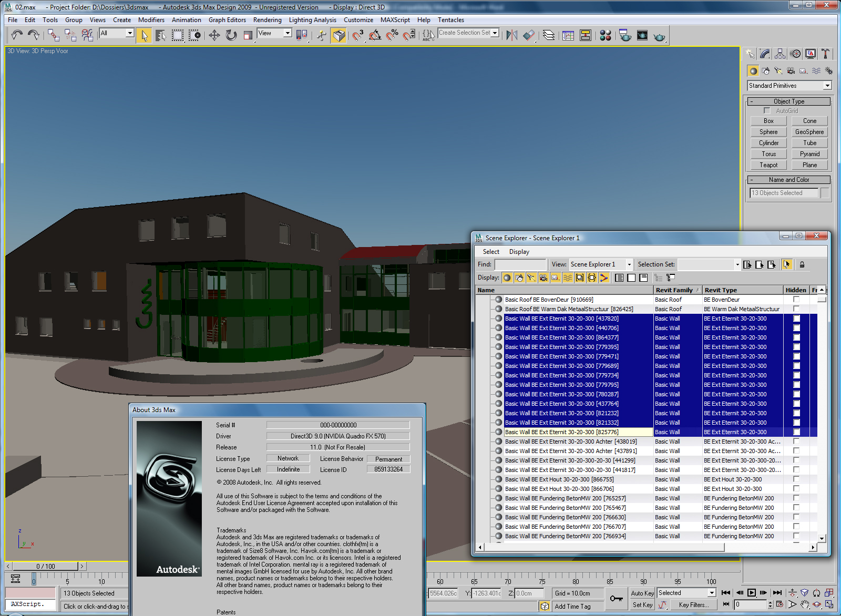The image size is (841, 616).
Task: Activate the Select and Move tool
Action: (x=214, y=35)
